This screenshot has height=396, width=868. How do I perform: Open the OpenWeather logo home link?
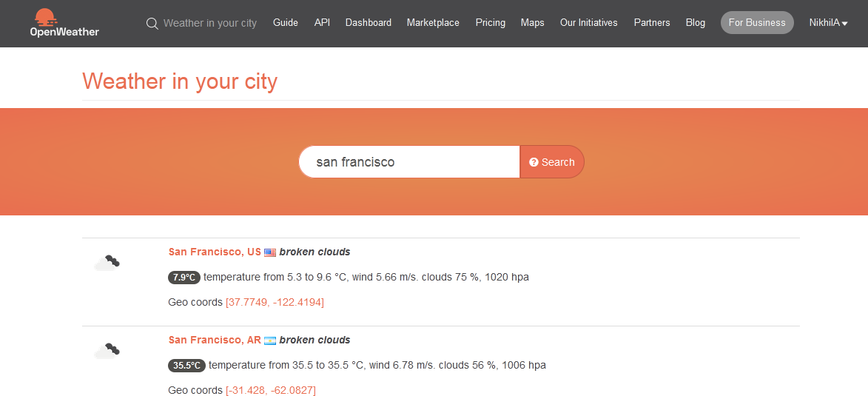click(x=65, y=23)
